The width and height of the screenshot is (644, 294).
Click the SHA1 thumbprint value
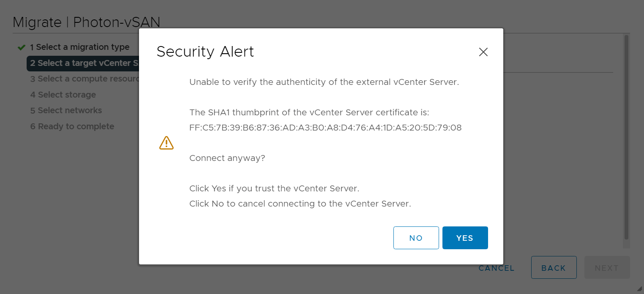pyautogui.click(x=325, y=128)
